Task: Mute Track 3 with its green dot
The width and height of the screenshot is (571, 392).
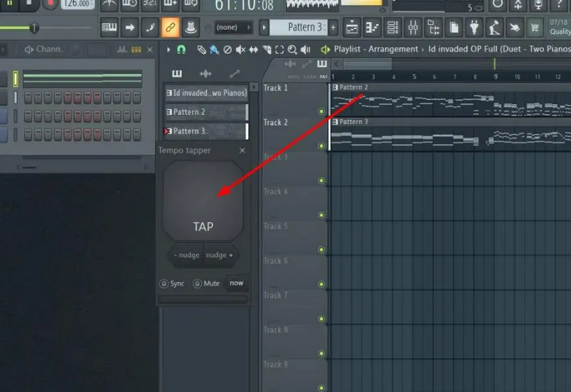Action: [x=321, y=181]
